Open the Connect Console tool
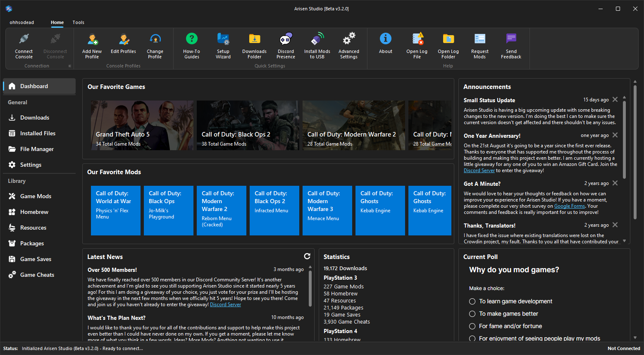The height and width of the screenshot is (355, 644). [x=24, y=46]
